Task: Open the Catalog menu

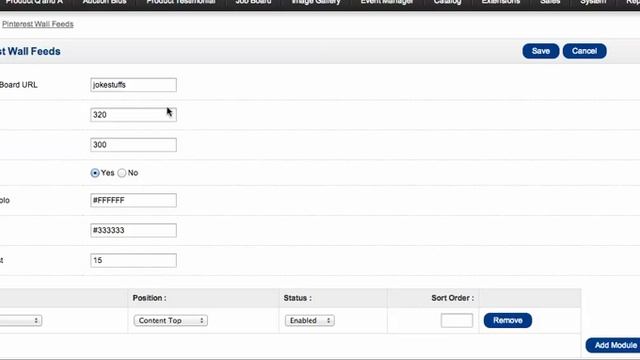Action: click(447, 2)
